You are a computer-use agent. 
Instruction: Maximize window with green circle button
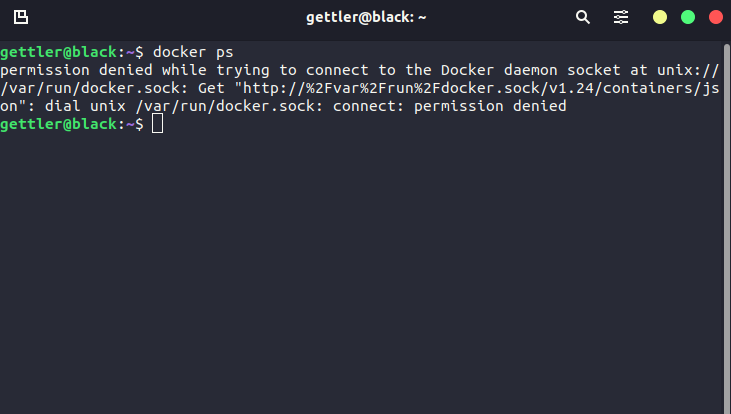[688, 17]
